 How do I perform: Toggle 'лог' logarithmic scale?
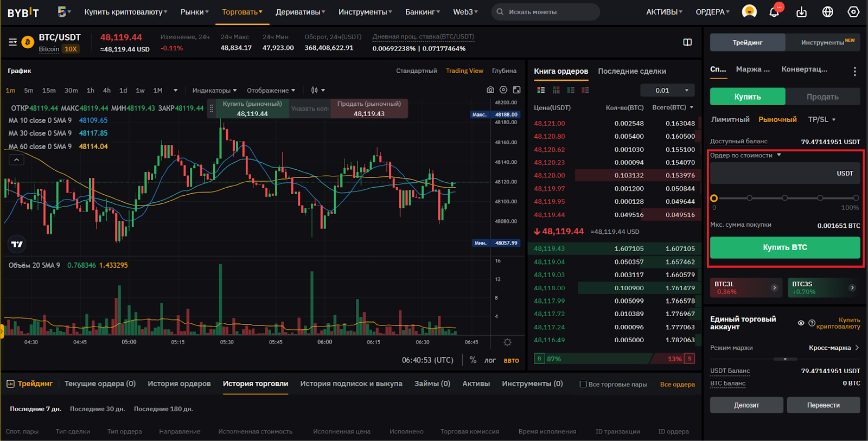(x=490, y=360)
